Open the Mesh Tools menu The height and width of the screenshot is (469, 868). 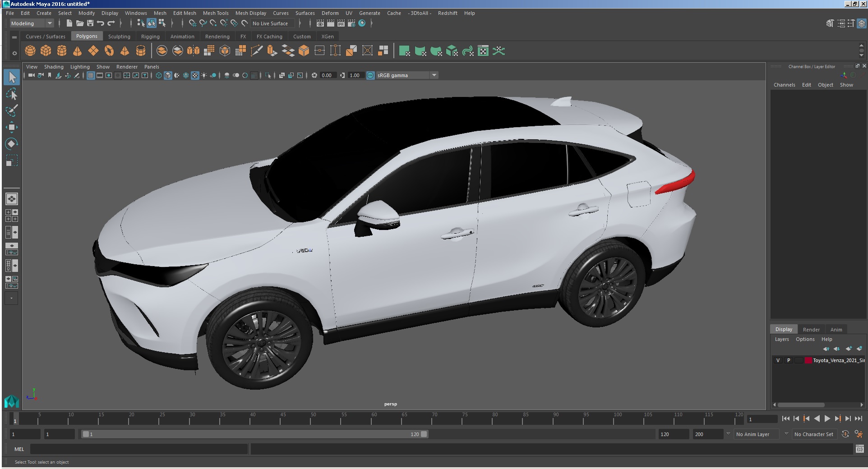coord(216,13)
